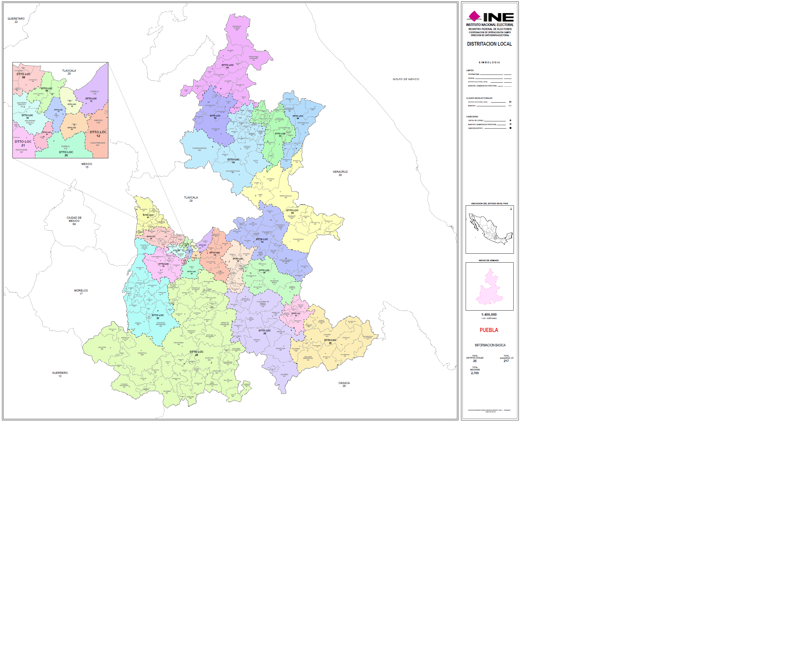Click the DISTRITACION LOCAL heading

click(x=489, y=44)
